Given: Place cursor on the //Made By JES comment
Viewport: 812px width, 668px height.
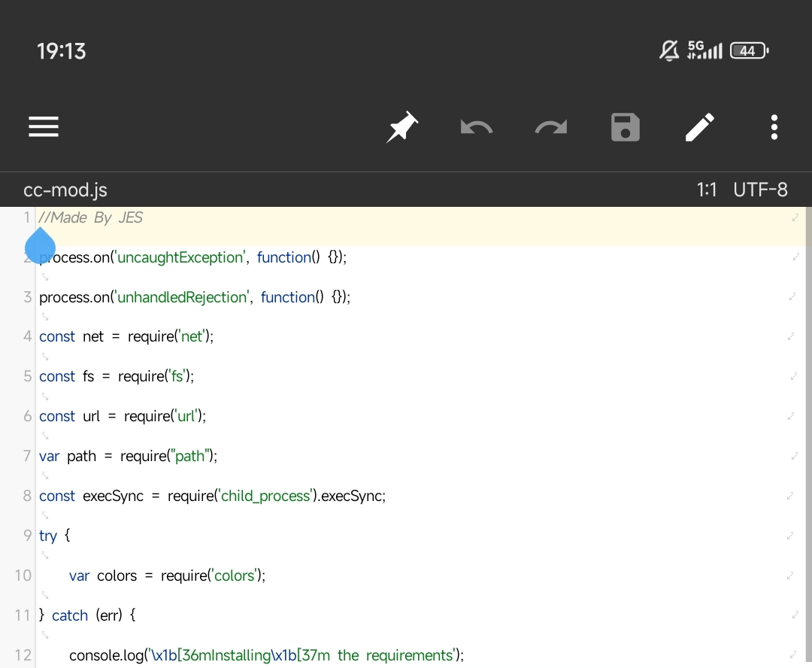Looking at the screenshot, I should pyautogui.click(x=90, y=217).
